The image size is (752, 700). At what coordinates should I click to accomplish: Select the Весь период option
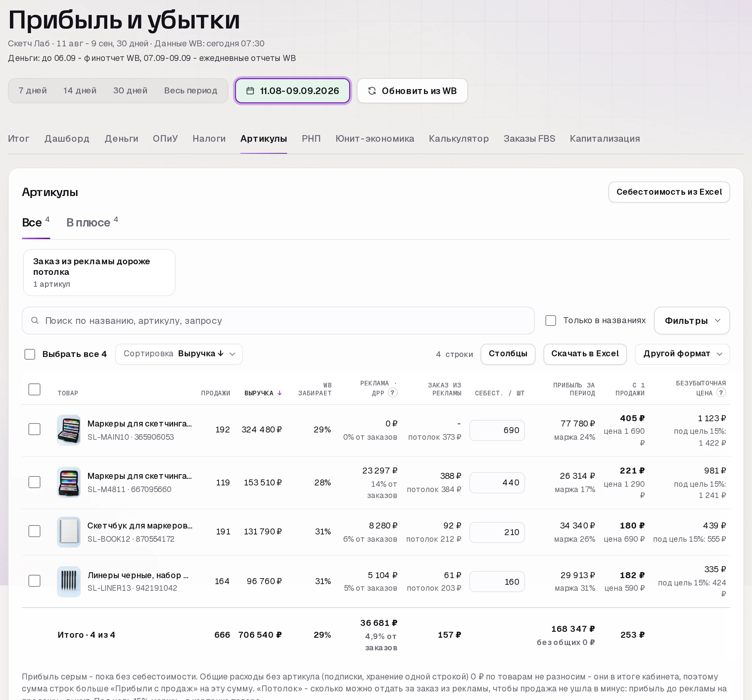(x=191, y=91)
